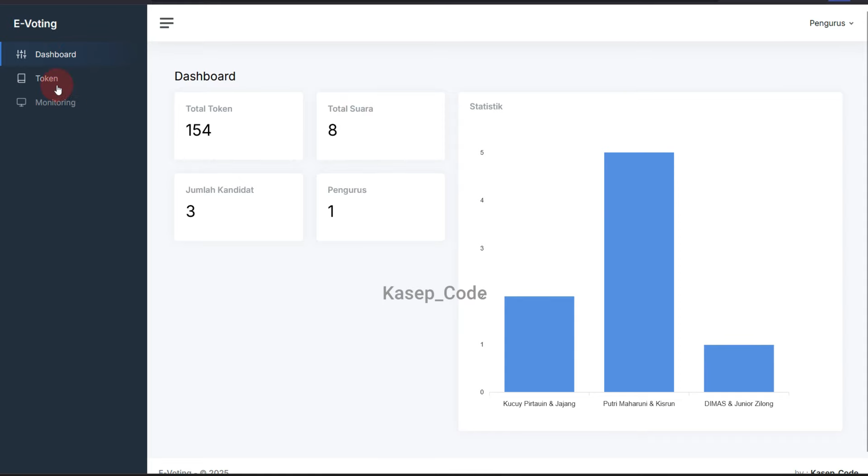868x476 pixels.
Task: Click the y-axis value 4 label
Action: tap(482, 200)
